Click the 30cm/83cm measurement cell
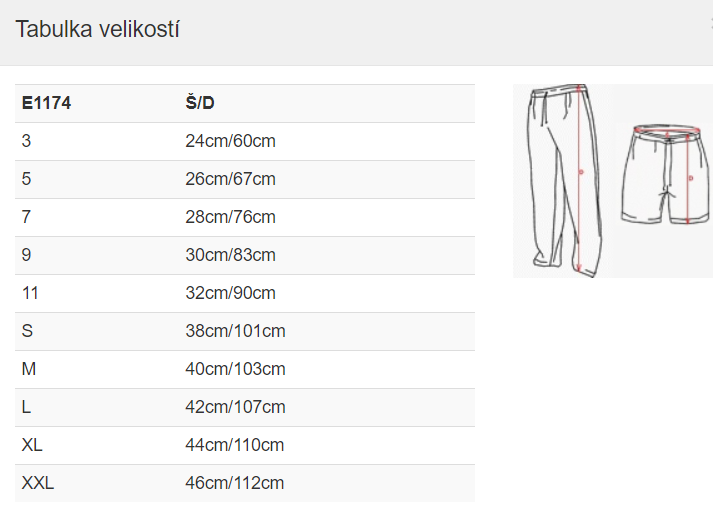713x530 pixels. 230,255
